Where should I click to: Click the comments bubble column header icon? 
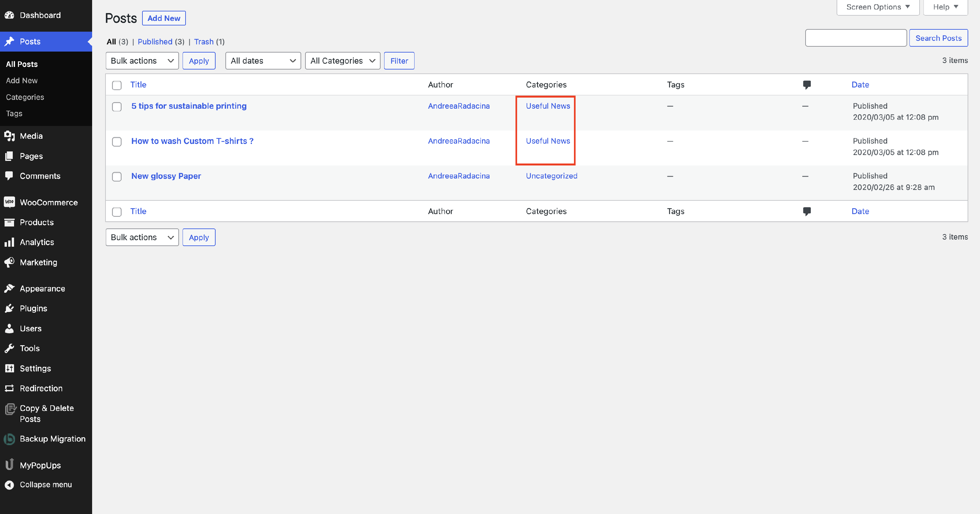click(x=807, y=85)
